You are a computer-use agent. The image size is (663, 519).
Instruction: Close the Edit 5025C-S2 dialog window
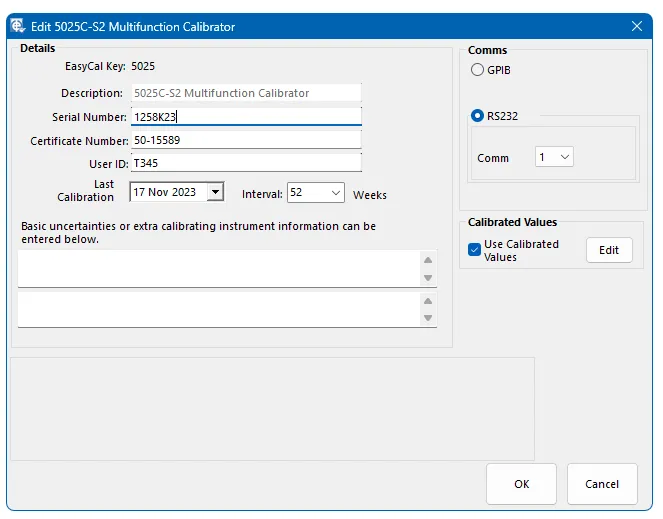coord(636,25)
